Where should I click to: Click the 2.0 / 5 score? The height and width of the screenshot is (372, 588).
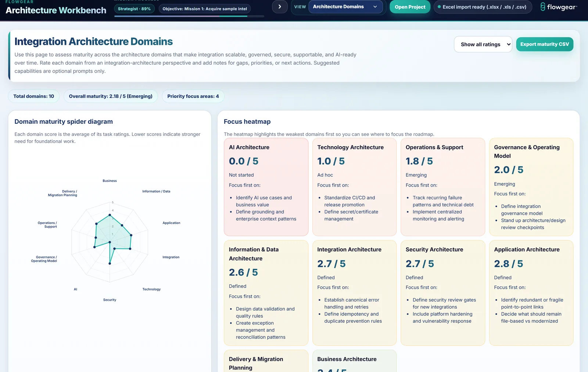(x=509, y=170)
